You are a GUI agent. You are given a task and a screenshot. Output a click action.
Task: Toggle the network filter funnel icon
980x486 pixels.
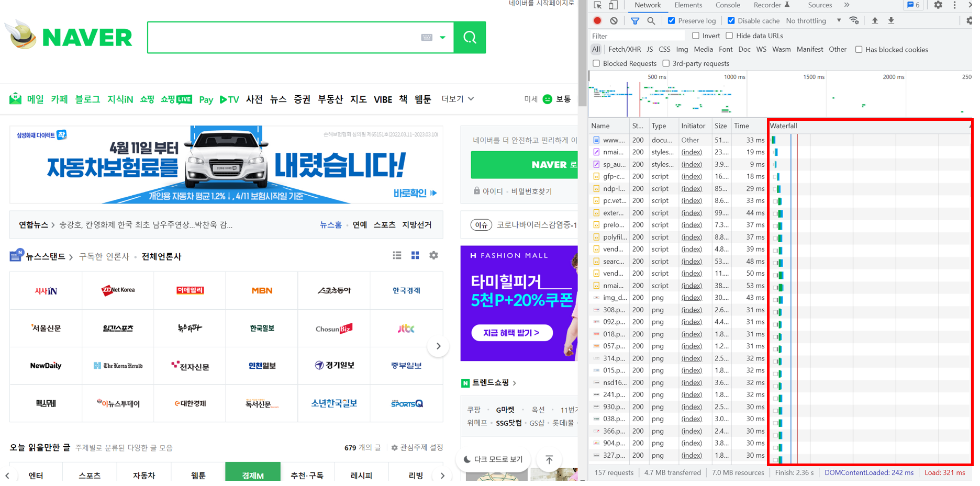coord(635,21)
